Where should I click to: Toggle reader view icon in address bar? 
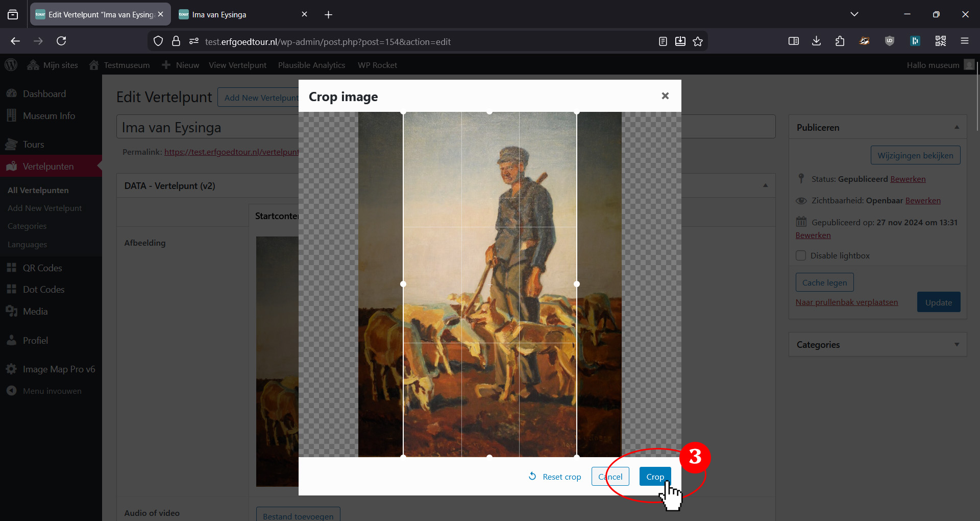click(x=663, y=41)
